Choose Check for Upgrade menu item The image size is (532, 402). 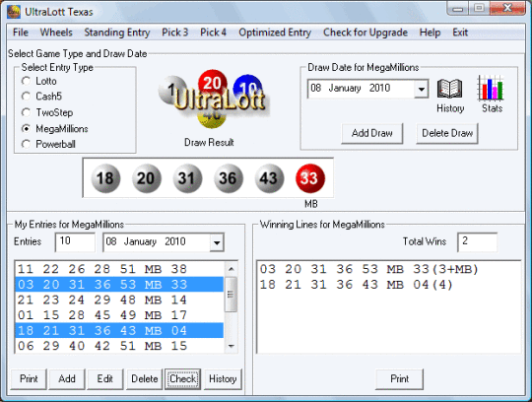(366, 33)
